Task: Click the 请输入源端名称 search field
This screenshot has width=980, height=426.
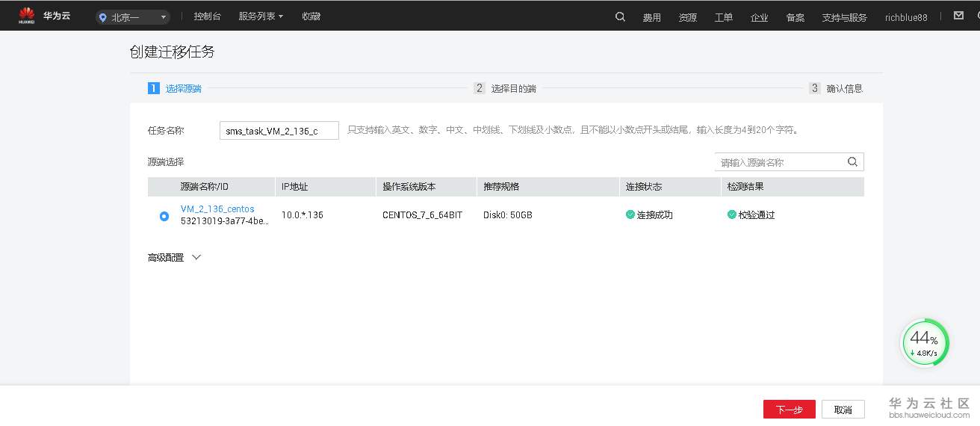Action: pyautogui.click(x=790, y=162)
